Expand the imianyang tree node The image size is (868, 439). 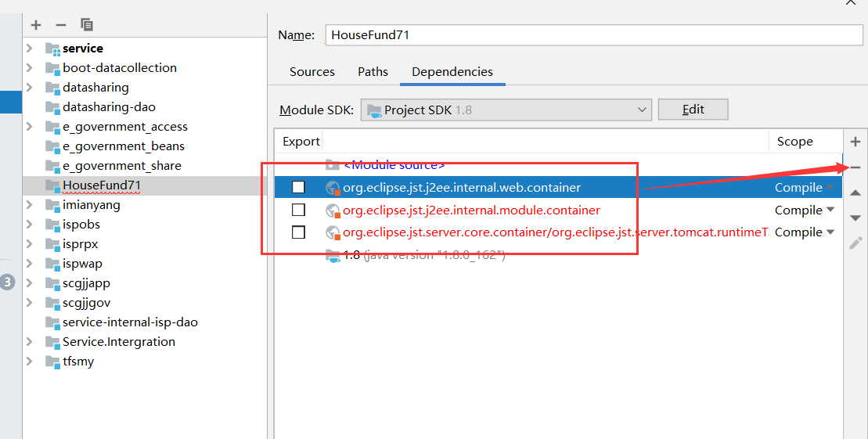(x=30, y=205)
